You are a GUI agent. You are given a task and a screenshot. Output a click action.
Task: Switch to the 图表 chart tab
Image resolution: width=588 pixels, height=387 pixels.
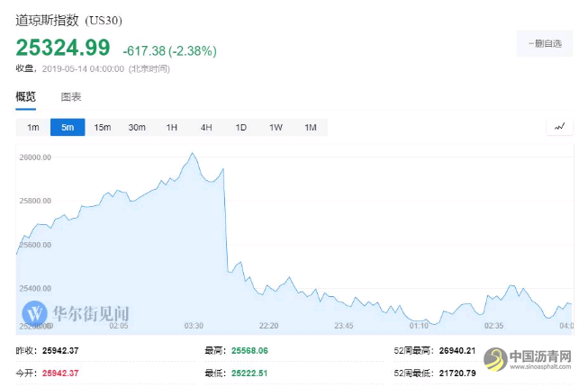pyautogui.click(x=71, y=97)
